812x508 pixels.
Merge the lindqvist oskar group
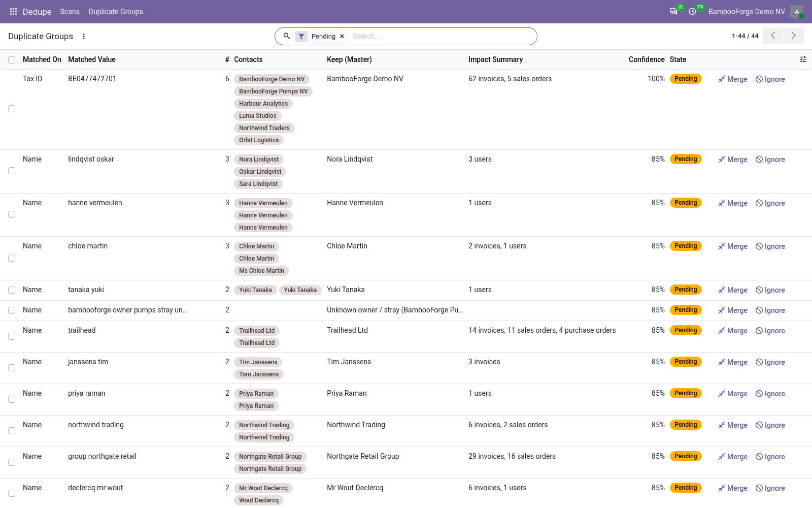[x=733, y=160]
